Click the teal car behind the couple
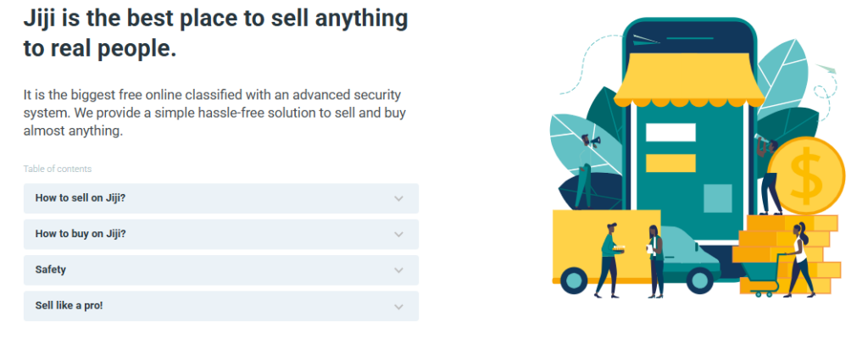This screenshot has height=344, width=868. point(689,258)
